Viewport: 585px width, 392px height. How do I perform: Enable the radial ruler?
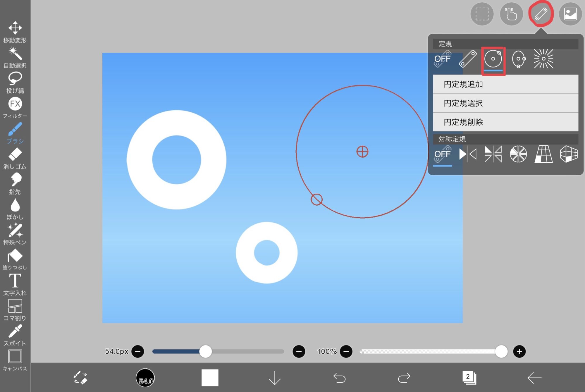[x=543, y=59]
